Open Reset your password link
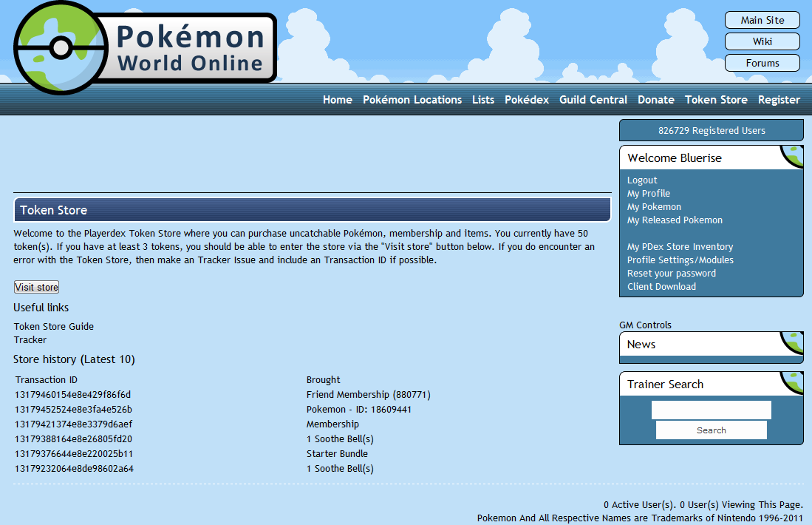 (x=671, y=274)
